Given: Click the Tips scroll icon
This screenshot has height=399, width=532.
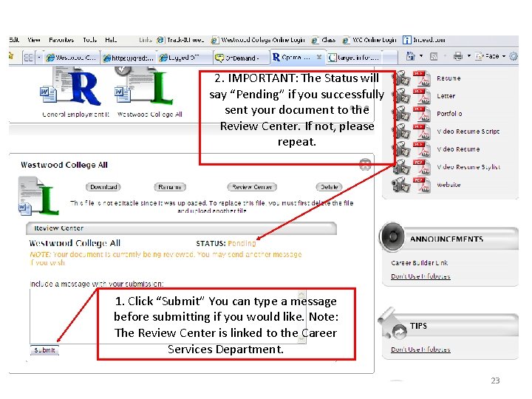Looking at the screenshot, I should tap(392, 324).
